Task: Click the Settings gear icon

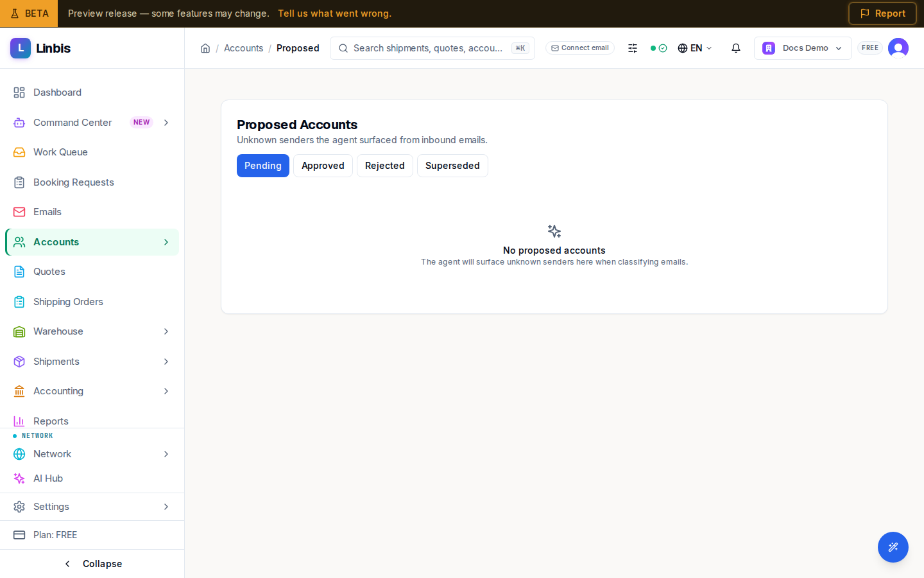Action: pos(19,507)
